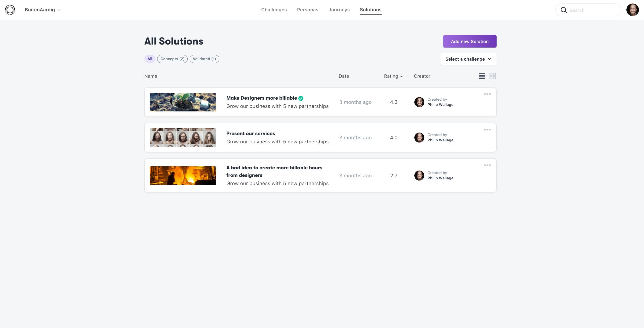Screen dimensions: 644x328
Task: Click the green validated checkmark badge
Action: [301, 98]
